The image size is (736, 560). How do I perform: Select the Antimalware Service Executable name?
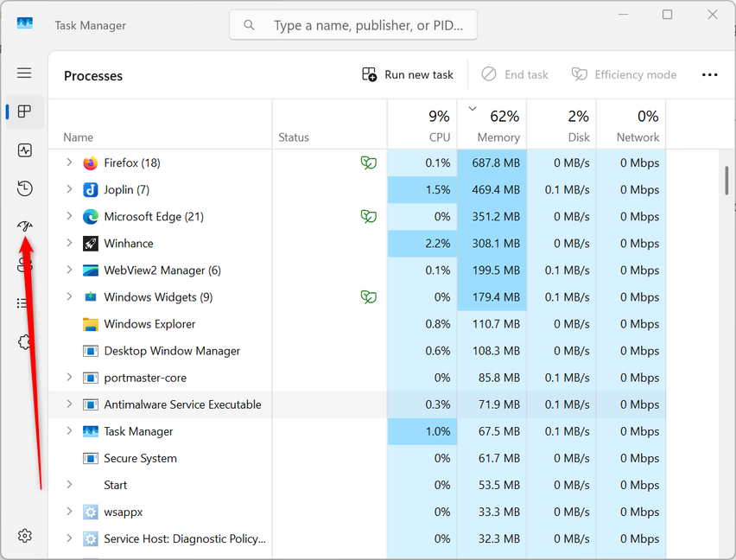click(182, 404)
